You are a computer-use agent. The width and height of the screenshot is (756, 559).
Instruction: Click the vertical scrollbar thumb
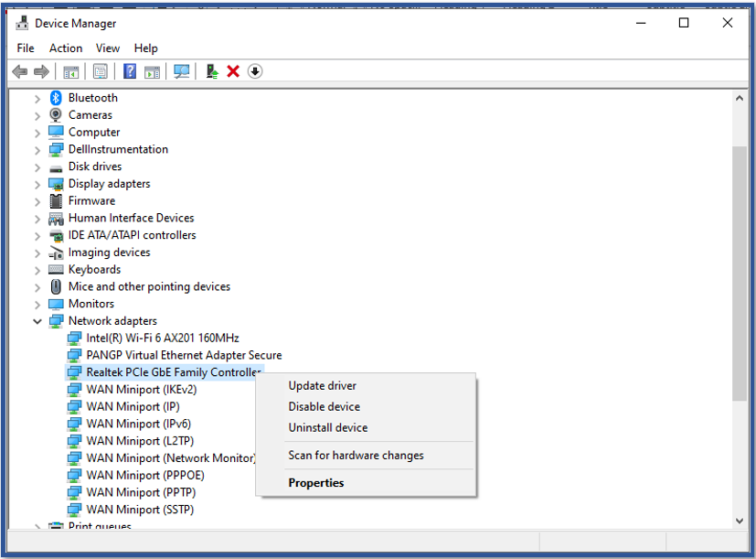tap(740, 274)
